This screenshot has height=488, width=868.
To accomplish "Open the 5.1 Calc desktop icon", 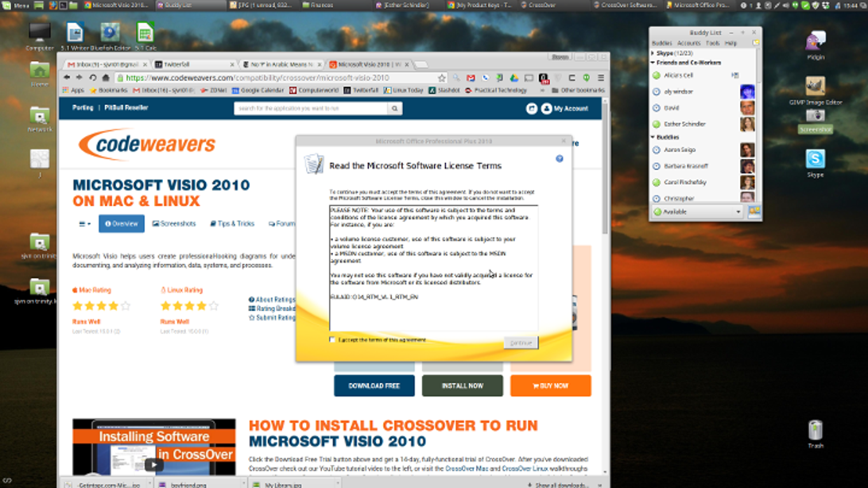I will click(145, 37).
